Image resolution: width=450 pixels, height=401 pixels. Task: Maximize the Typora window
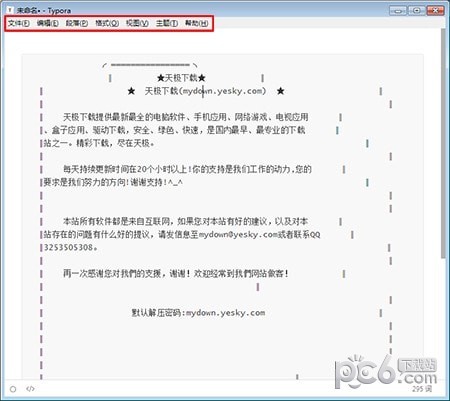pyautogui.click(x=417, y=10)
